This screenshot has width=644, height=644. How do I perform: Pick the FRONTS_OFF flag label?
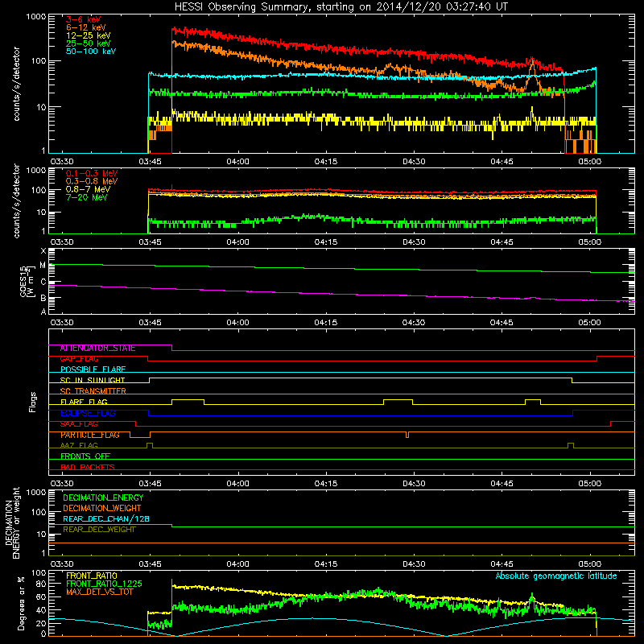click(85, 456)
